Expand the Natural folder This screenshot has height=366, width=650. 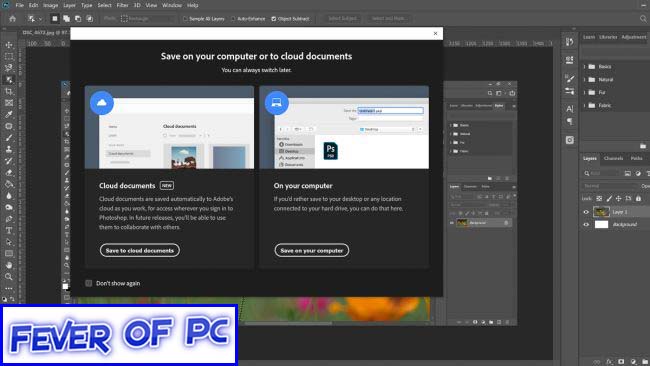point(585,80)
